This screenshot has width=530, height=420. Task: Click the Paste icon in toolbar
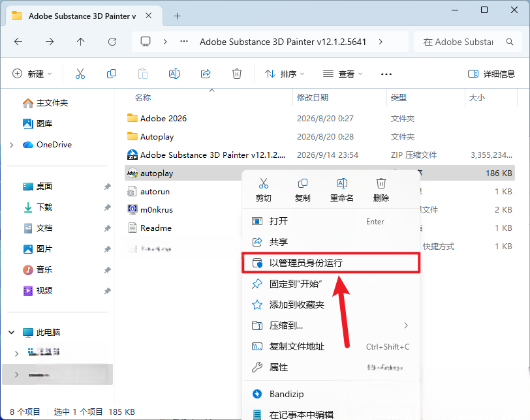[x=143, y=74]
